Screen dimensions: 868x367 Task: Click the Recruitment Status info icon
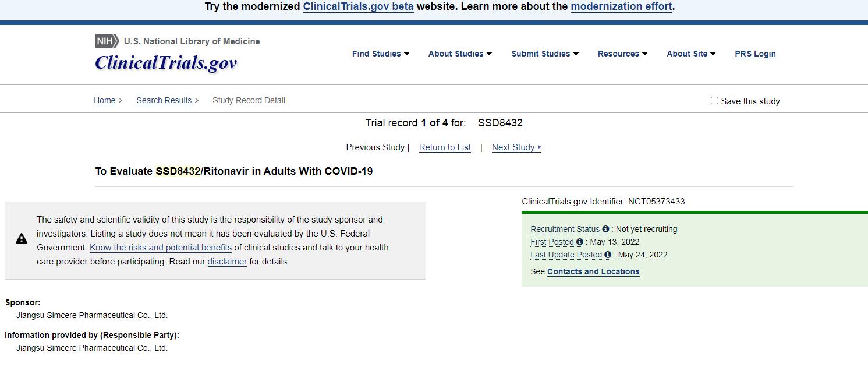click(605, 230)
